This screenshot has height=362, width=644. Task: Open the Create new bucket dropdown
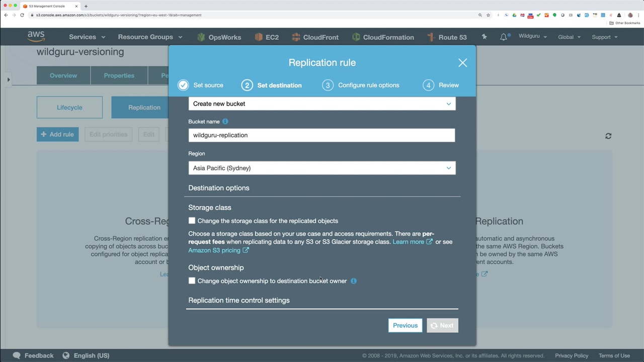322,104
